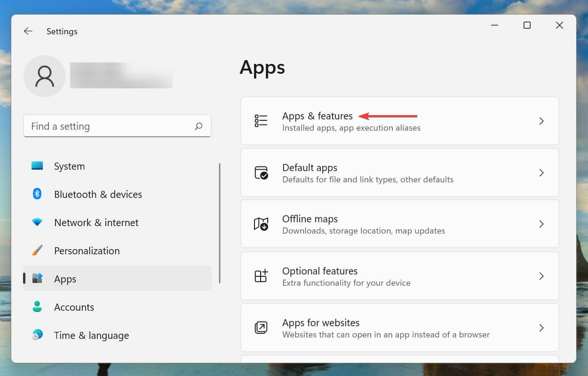The width and height of the screenshot is (588, 376).
Task: Click the user profile picture
Action: click(44, 76)
